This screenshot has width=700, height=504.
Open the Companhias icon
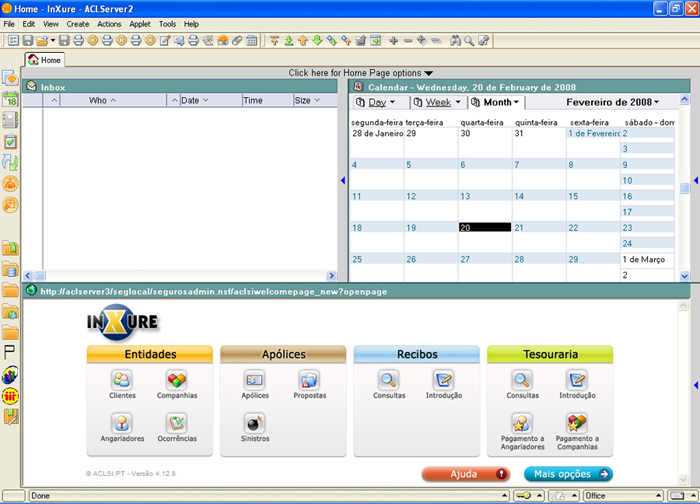pyautogui.click(x=176, y=381)
